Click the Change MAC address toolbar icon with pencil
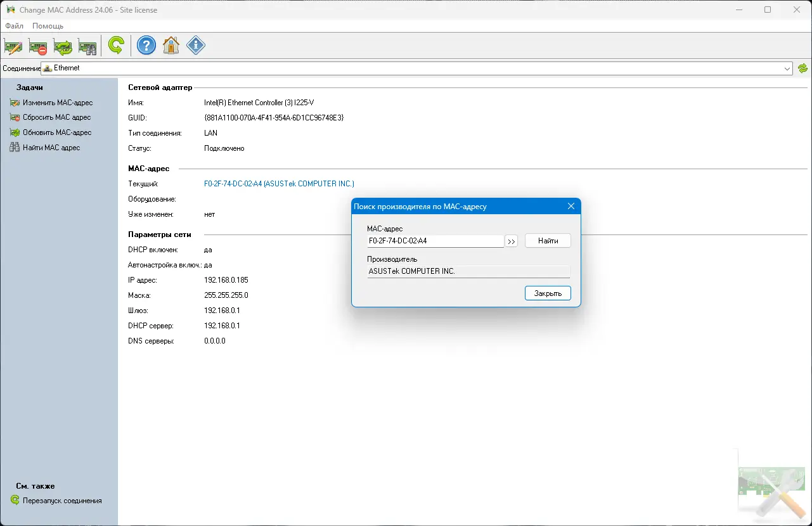The height and width of the screenshot is (526, 812). point(13,46)
